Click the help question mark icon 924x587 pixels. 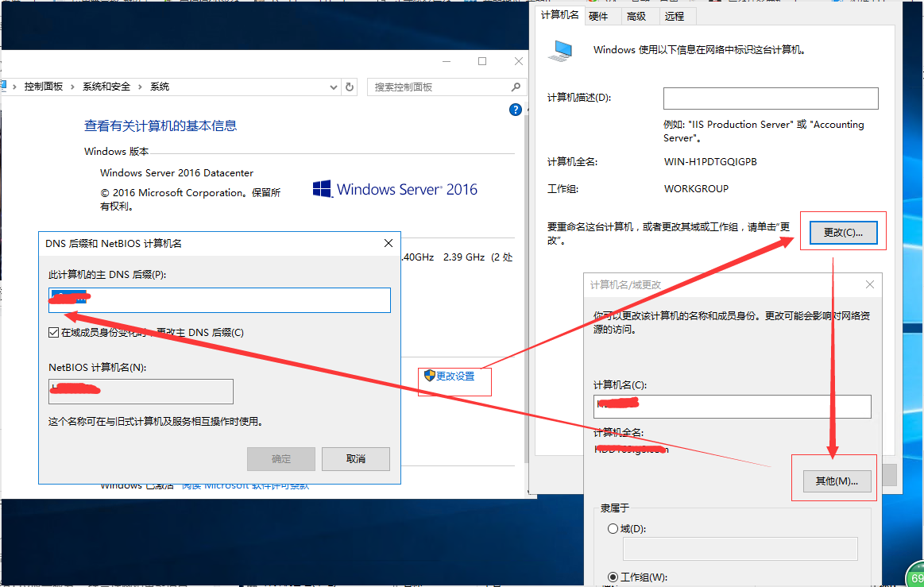click(515, 110)
